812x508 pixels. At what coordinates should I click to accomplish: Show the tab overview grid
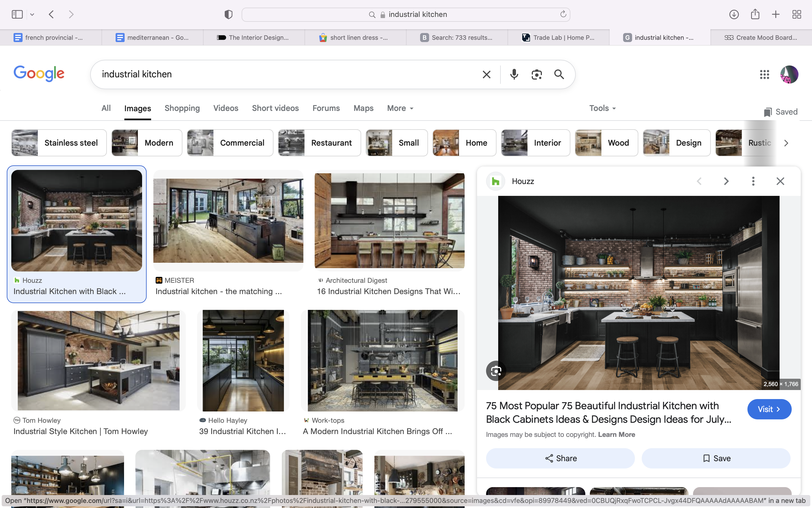[x=796, y=14]
